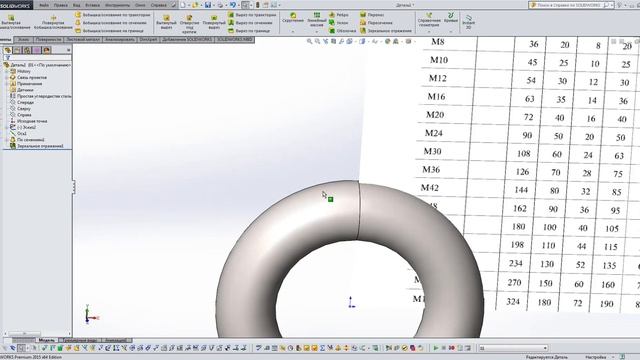Click New document icon in title toolbar
Image resolution: width=640 pixels, height=360 pixels.
[183, 5]
